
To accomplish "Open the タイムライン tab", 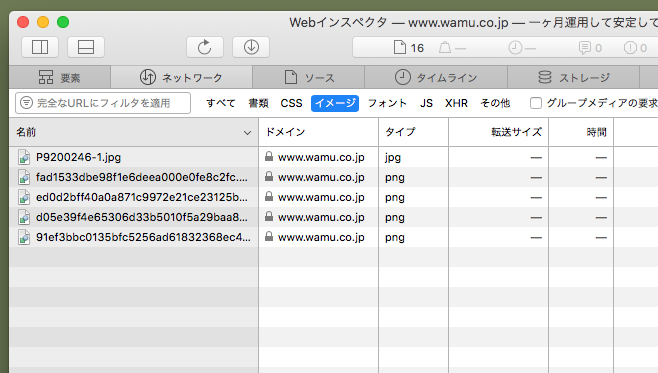I will click(436, 77).
